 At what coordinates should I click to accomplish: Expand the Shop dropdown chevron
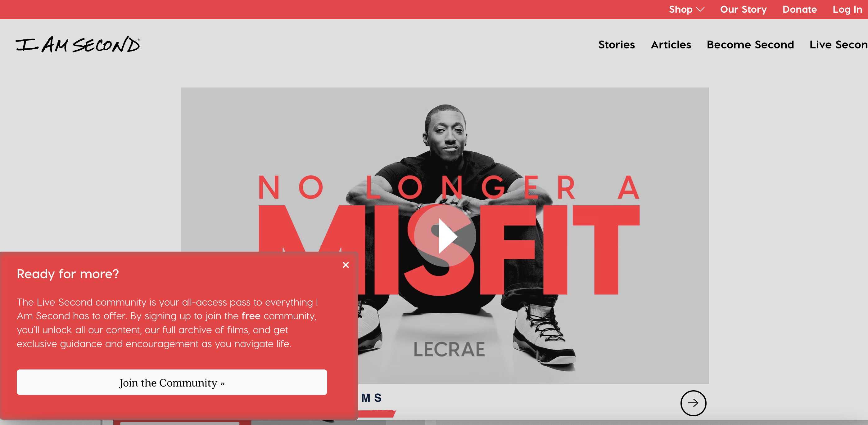point(700,10)
